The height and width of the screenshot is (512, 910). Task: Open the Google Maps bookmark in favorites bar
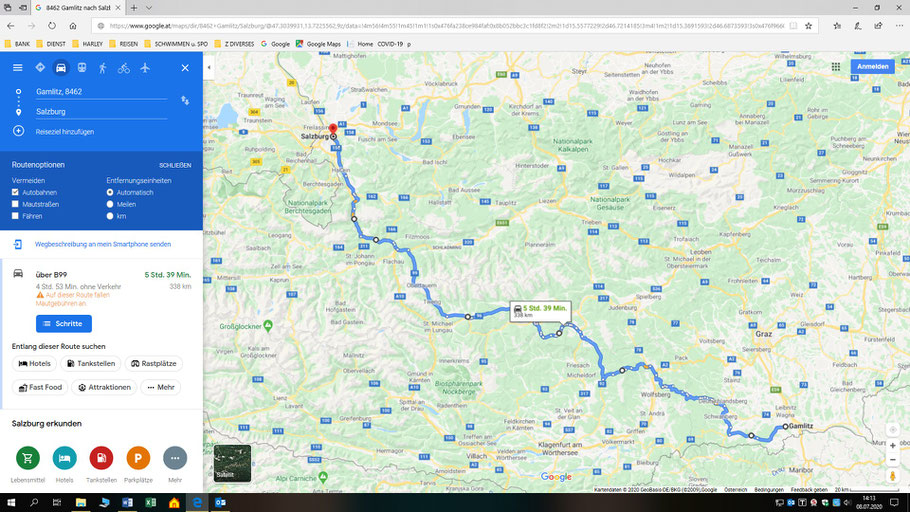pos(318,44)
